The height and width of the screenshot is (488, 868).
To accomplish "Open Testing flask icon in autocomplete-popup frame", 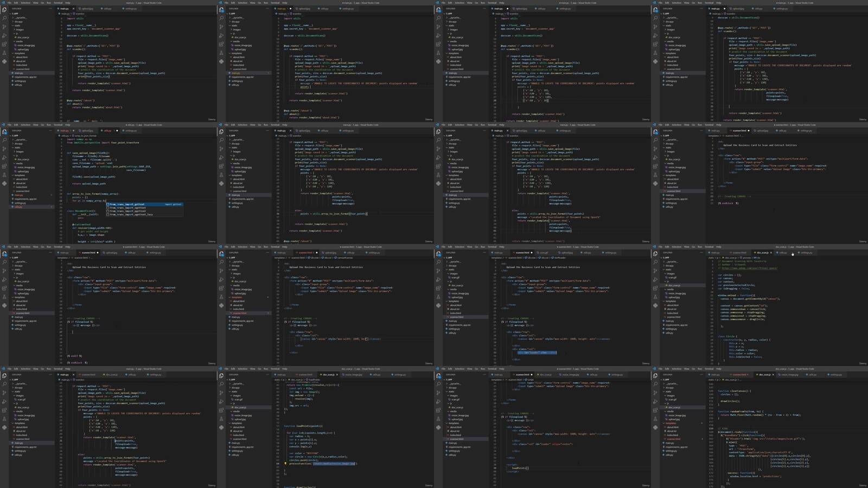I will click(x=4, y=175).
